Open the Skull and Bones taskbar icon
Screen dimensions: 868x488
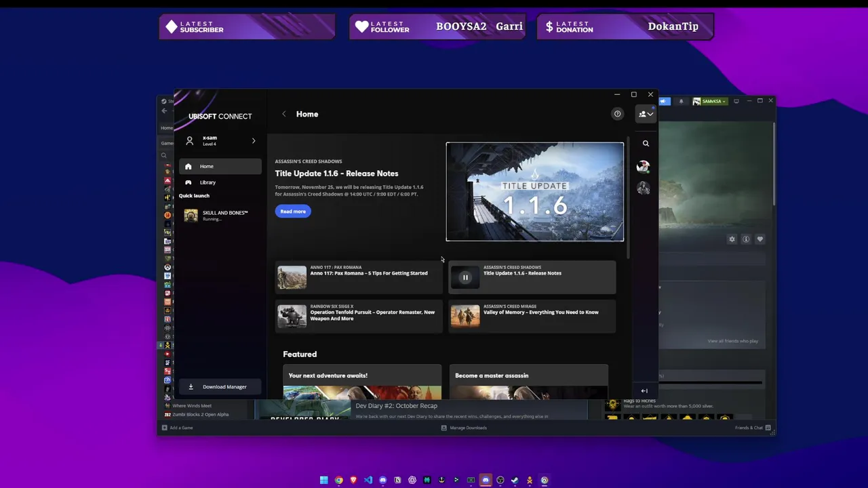pyautogui.click(x=530, y=480)
